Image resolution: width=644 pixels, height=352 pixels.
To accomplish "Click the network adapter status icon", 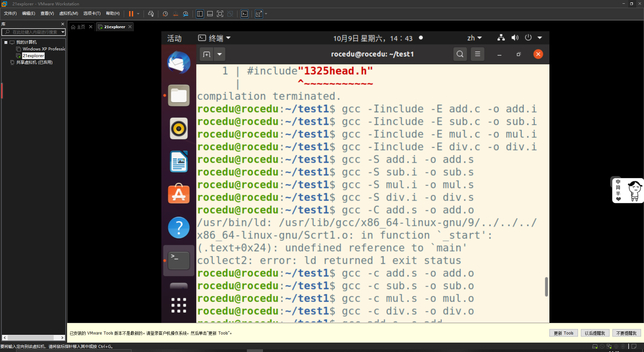I will (609, 346).
